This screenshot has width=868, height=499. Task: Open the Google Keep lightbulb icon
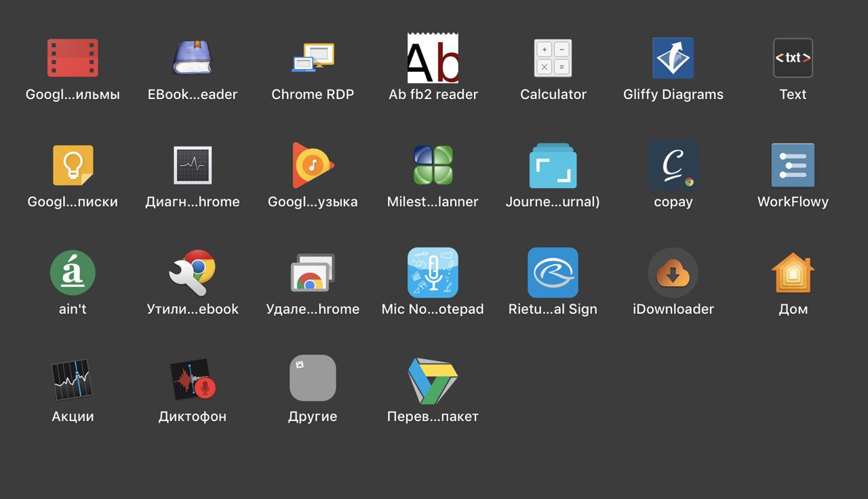pos(73,165)
